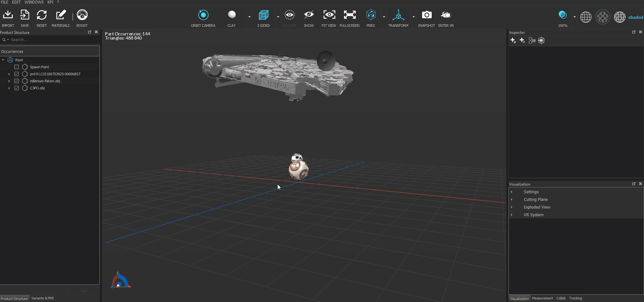Click the hexagon hierarchy icon in Inspector

(532, 41)
